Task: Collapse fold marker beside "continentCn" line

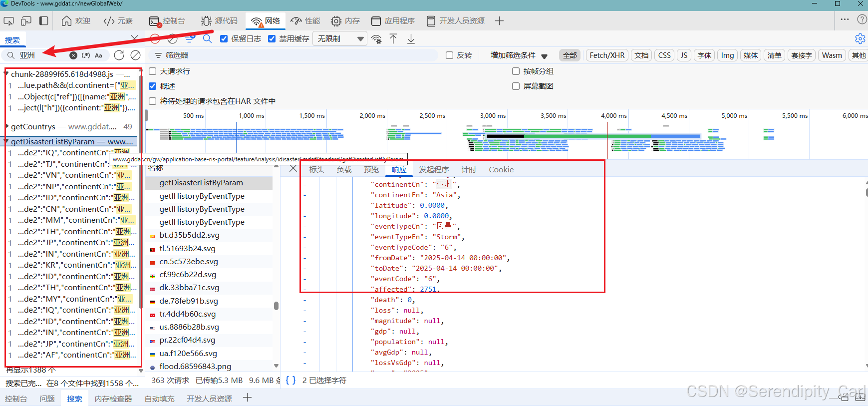Action: tap(304, 184)
